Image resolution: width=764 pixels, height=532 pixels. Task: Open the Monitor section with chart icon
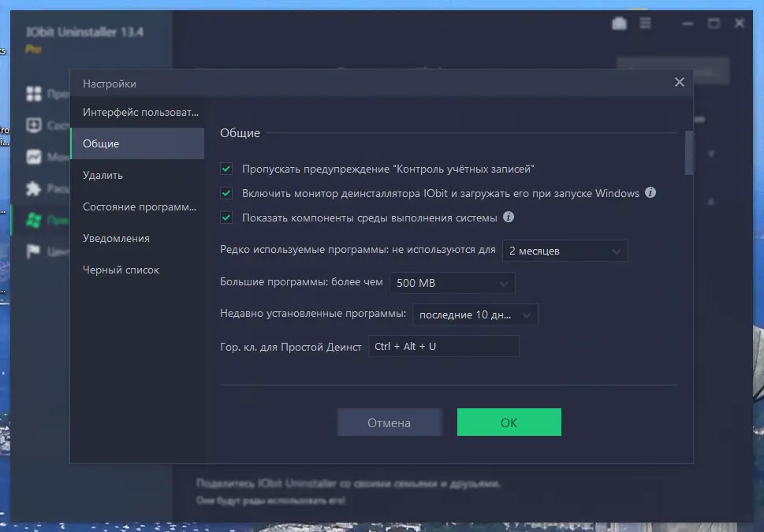[35, 157]
